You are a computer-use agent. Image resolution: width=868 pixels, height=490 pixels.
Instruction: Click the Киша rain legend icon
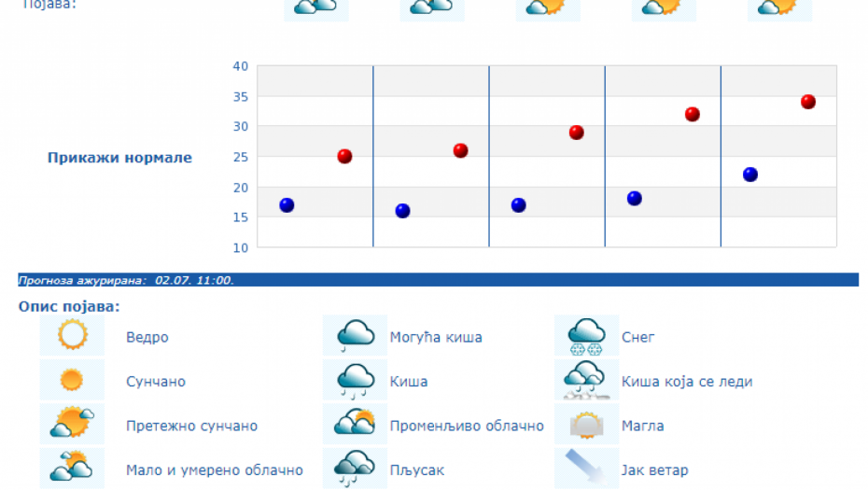(x=355, y=380)
